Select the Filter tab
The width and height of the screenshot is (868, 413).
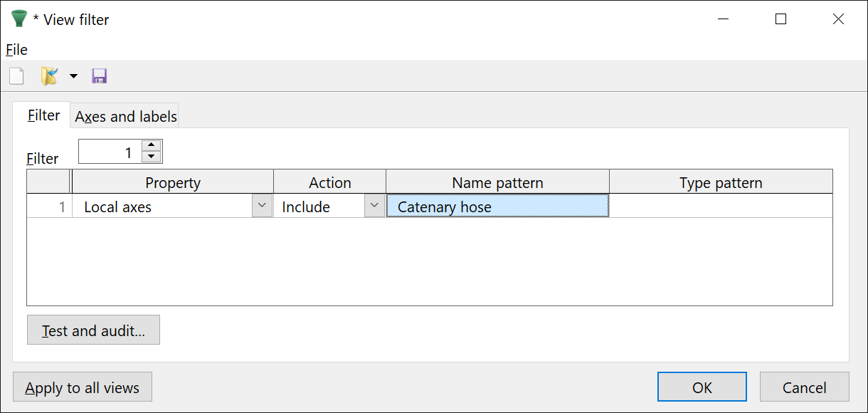click(43, 115)
